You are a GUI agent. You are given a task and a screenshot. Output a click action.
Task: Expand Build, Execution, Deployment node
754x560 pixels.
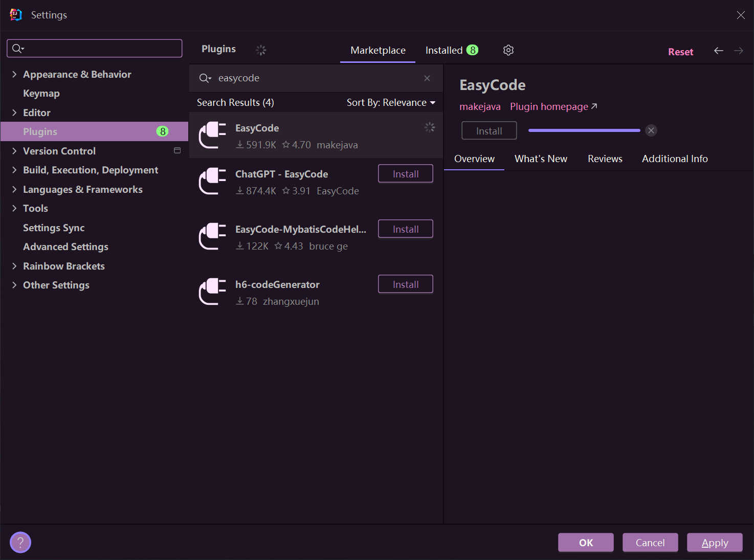pyautogui.click(x=14, y=170)
